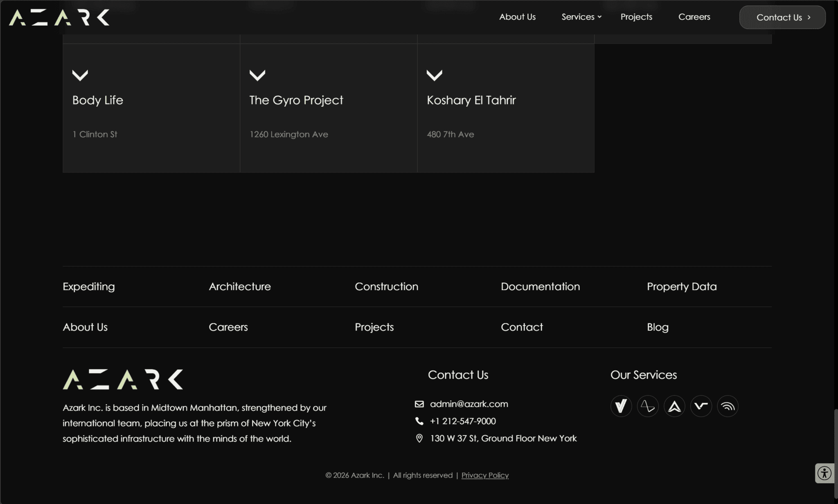838x504 pixels.
Task: Open the Architecture footer link
Action: point(240,286)
